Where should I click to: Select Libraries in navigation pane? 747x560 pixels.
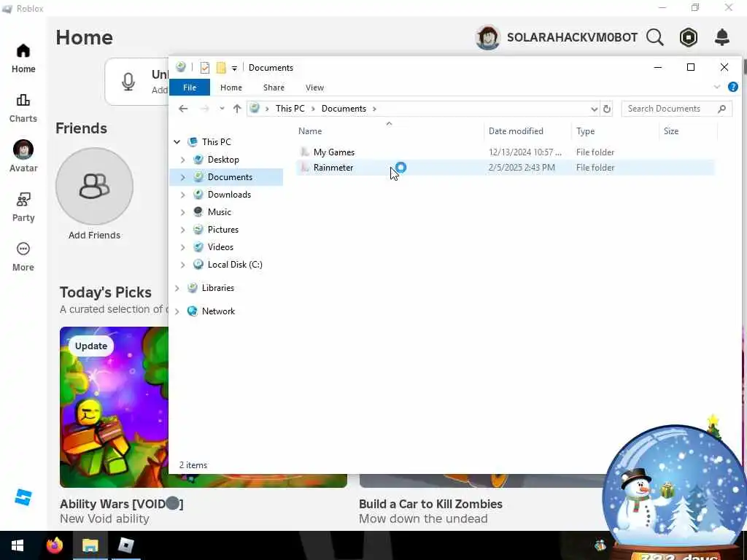(217, 288)
